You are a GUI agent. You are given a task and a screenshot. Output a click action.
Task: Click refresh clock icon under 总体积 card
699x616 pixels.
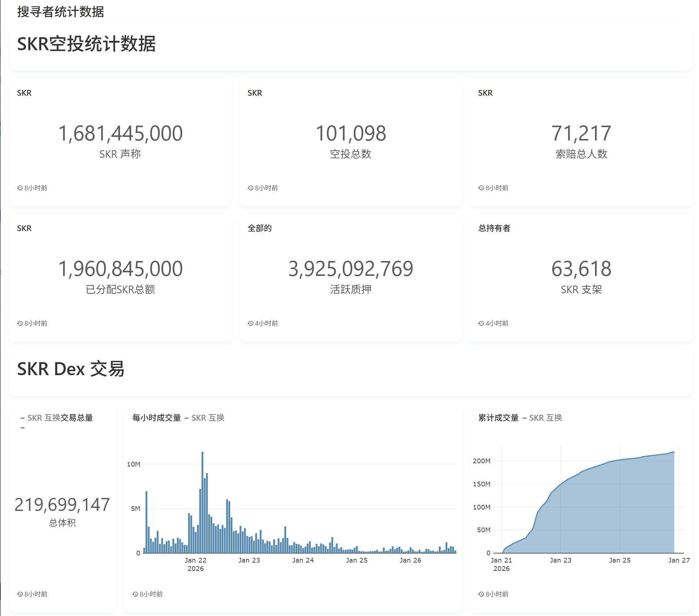(20, 594)
